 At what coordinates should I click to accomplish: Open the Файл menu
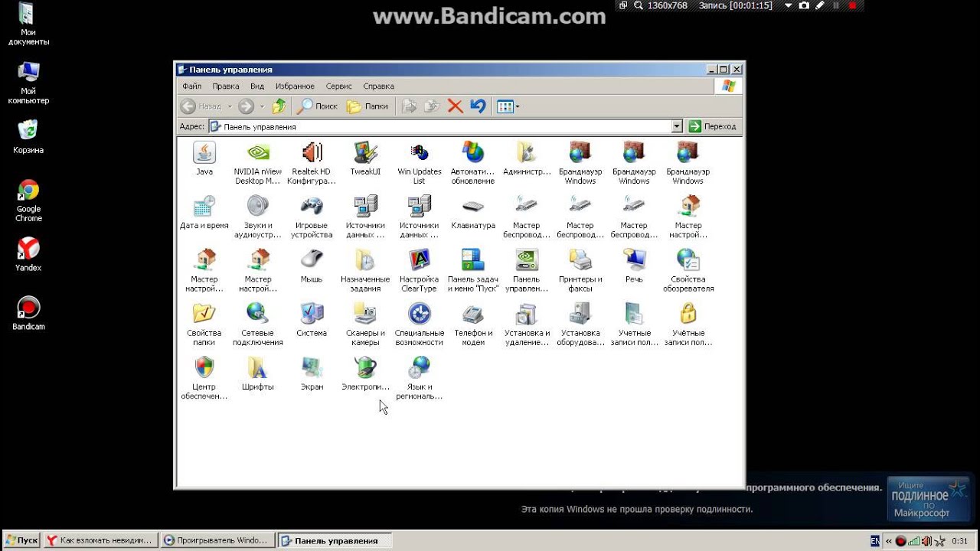pyautogui.click(x=192, y=86)
